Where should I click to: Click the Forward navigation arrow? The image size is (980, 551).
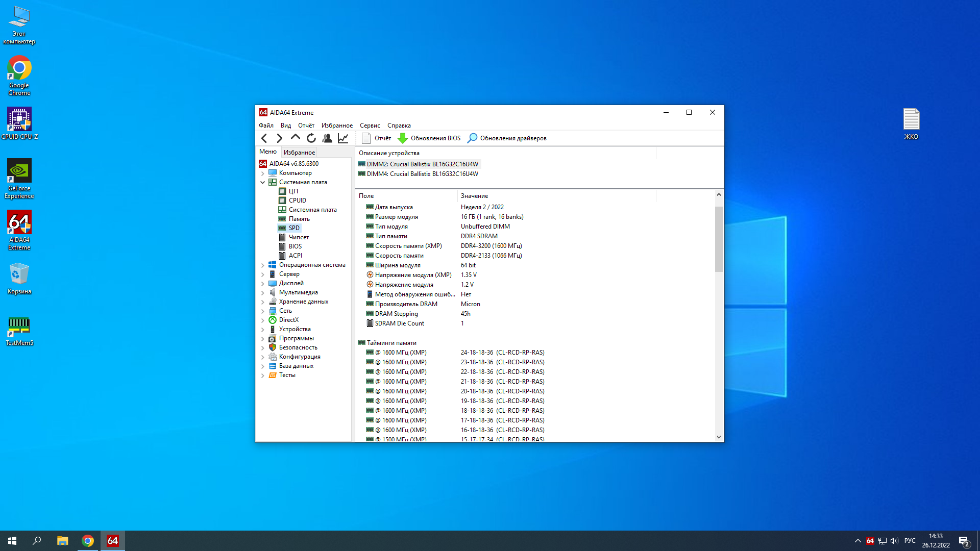[279, 138]
